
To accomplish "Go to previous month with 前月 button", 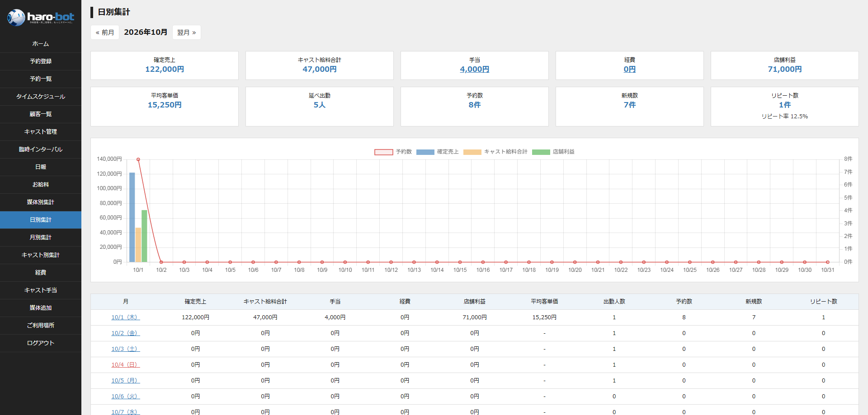I will [x=105, y=33].
